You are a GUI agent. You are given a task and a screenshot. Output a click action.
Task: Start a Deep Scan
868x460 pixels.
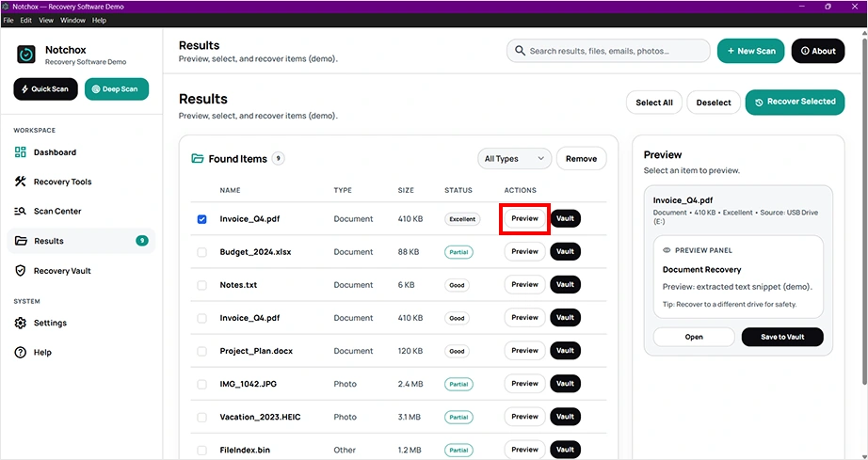pos(117,89)
